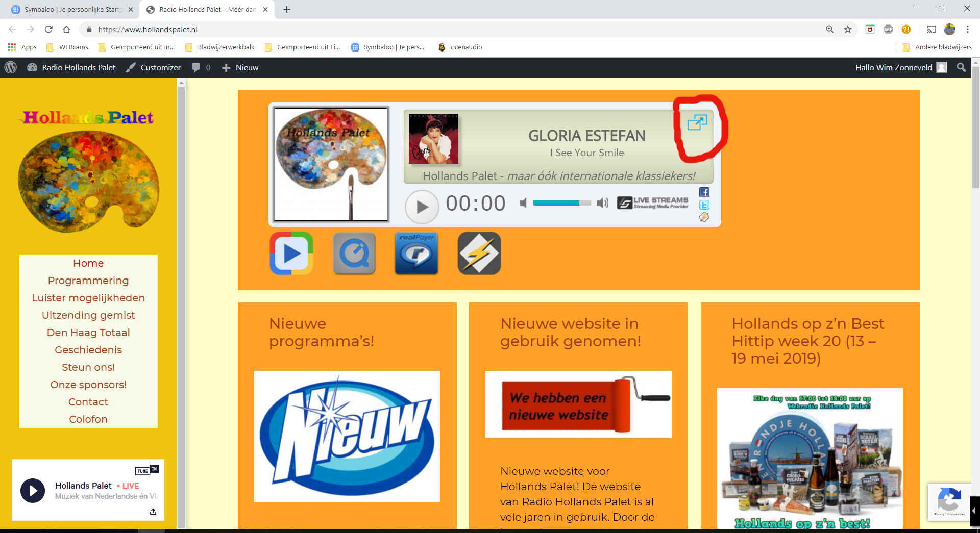Open Uitzending gemist page
Image resolution: width=980 pixels, height=533 pixels.
pos(88,315)
